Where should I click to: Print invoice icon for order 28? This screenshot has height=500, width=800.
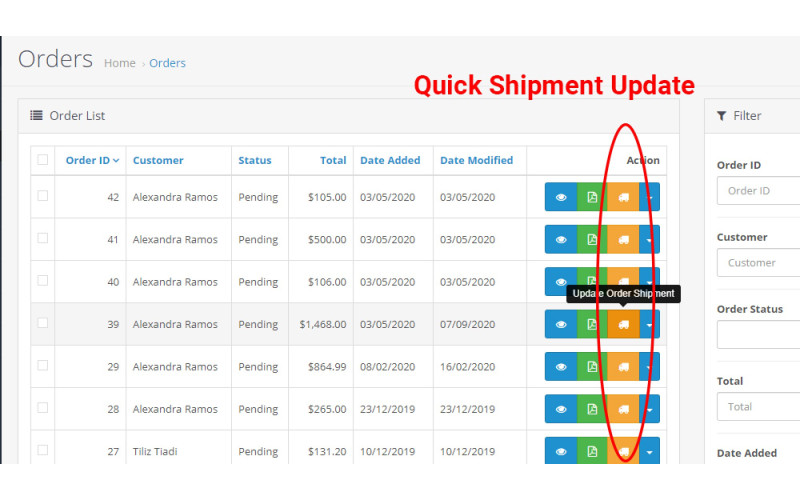(x=592, y=410)
